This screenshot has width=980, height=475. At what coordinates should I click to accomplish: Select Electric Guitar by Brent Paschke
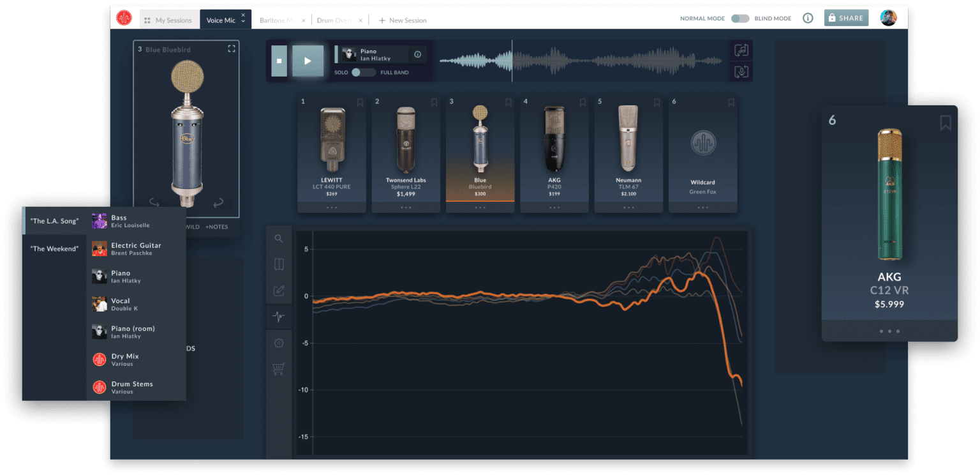point(137,248)
